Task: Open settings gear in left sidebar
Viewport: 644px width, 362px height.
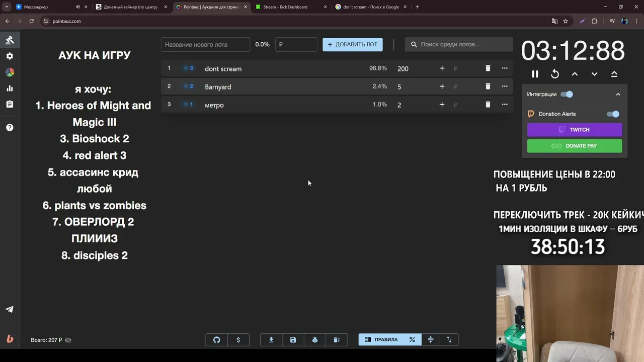Action: pos(10,56)
